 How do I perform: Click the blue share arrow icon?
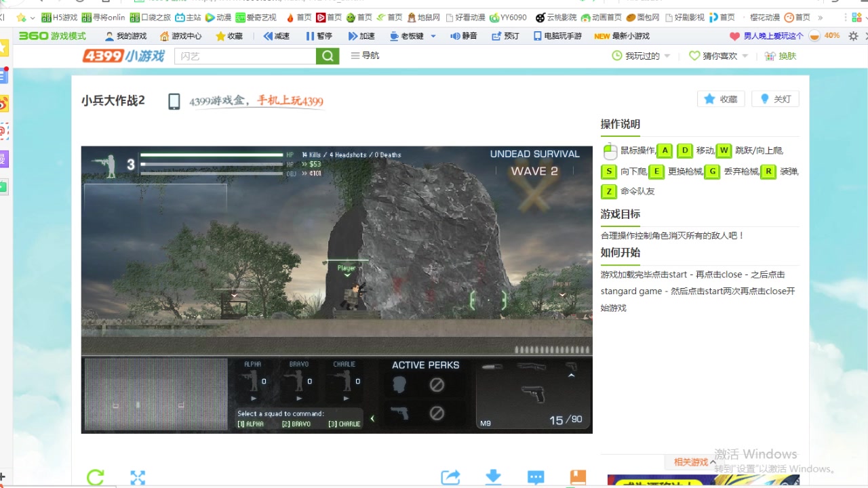click(x=450, y=477)
